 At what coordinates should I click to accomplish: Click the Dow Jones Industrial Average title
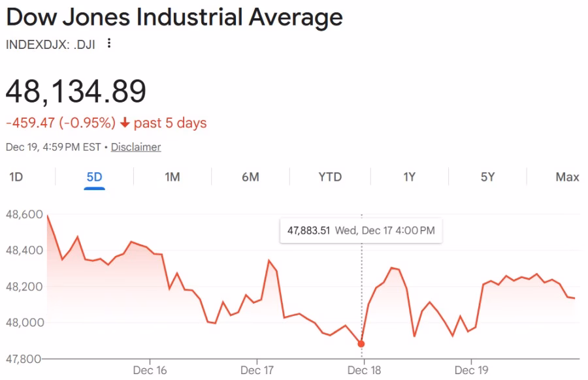coord(173,18)
